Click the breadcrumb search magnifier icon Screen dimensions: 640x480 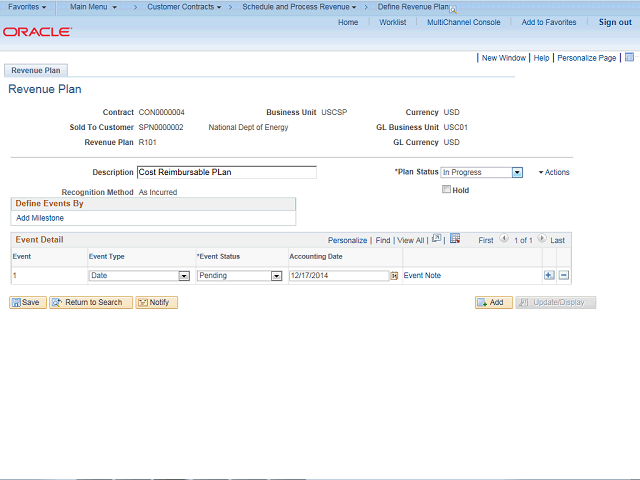pos(453,10)
